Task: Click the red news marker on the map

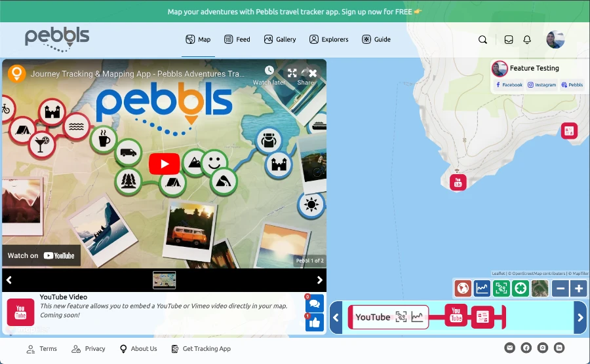Action: coord(569,131)
